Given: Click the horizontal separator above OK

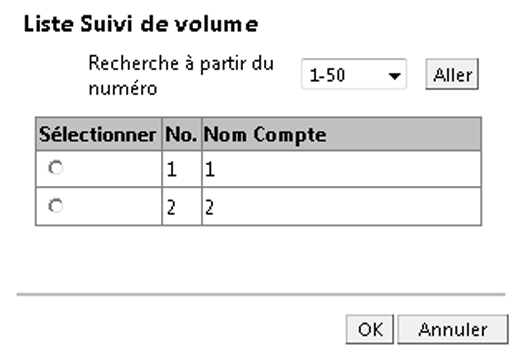Looking at the screenshot, I should coord(261,294).
